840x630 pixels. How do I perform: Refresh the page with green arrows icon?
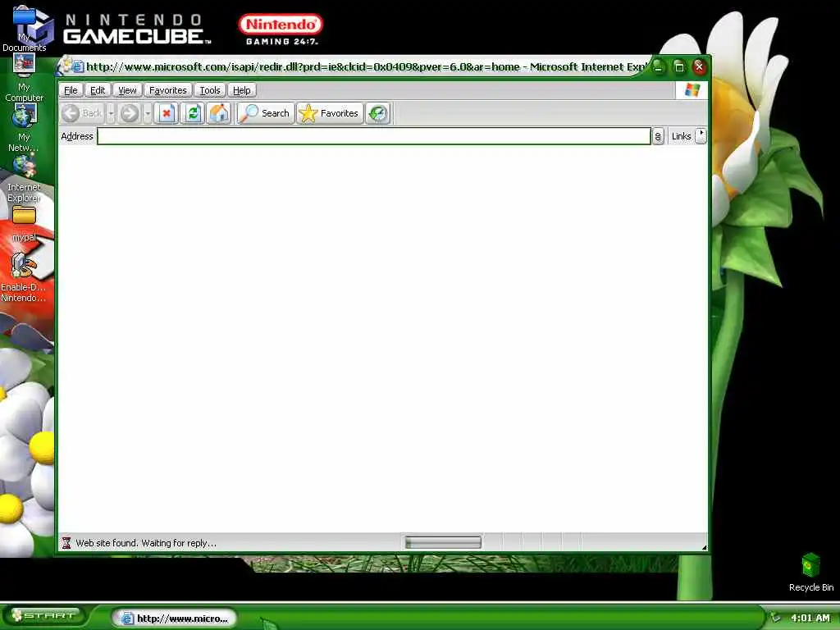(x=193, y=113)
